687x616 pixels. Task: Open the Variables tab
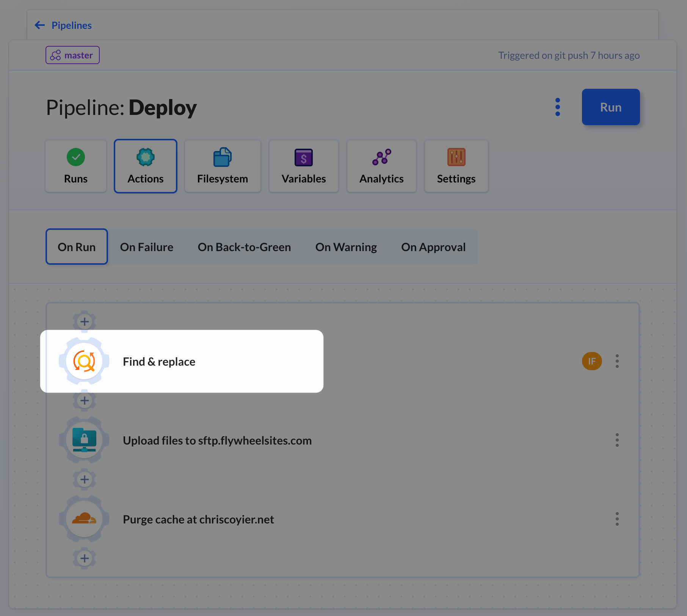[304, 166]
